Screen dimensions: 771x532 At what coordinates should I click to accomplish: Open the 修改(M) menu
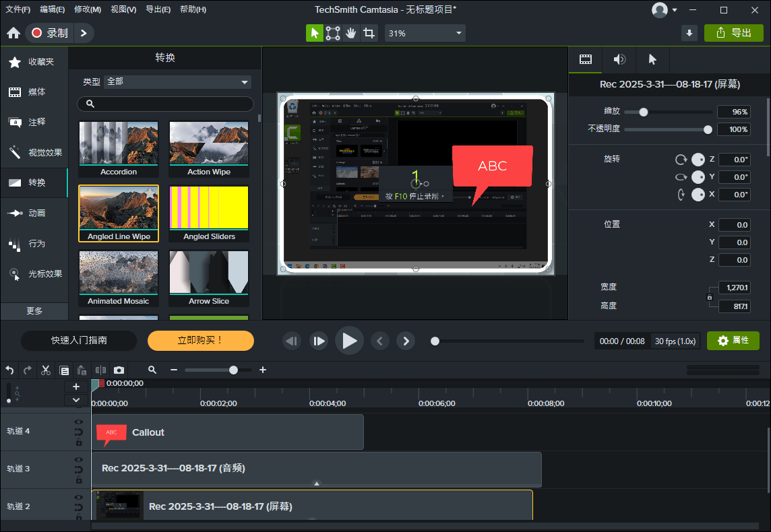click(x=88, y=9)
